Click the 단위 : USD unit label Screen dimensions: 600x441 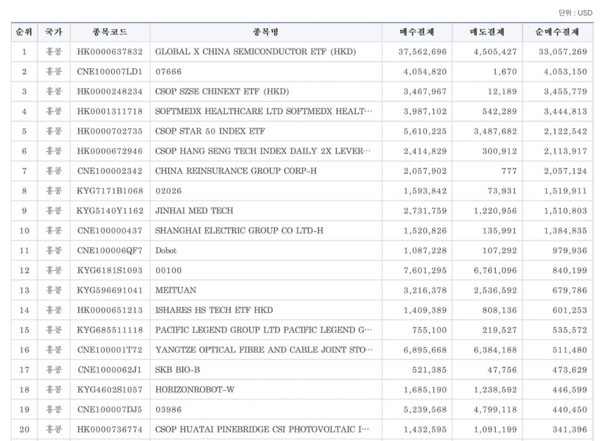(575, 13)
